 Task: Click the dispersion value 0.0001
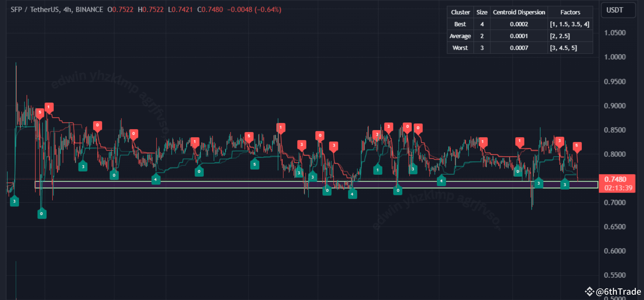(x=519, y=36)
